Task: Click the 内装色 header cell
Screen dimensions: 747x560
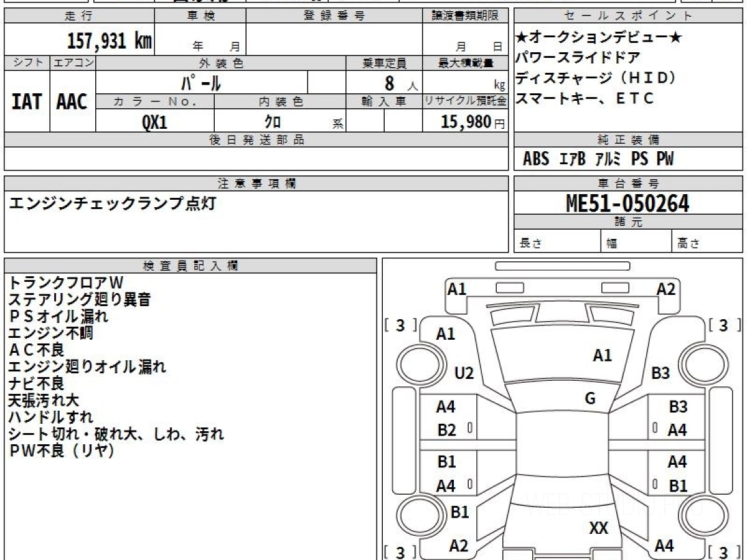Action: tap(280, 101)
